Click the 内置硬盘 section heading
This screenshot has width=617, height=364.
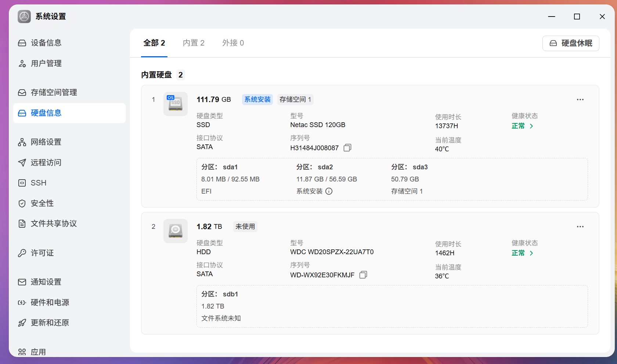click(x=156, y=75)
